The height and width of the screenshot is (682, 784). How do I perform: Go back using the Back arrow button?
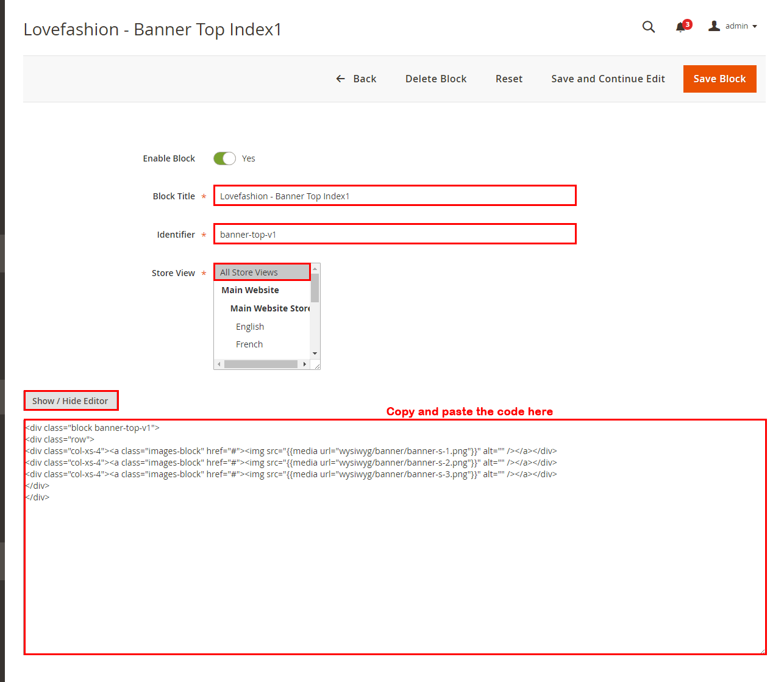[x=356, y=79]
